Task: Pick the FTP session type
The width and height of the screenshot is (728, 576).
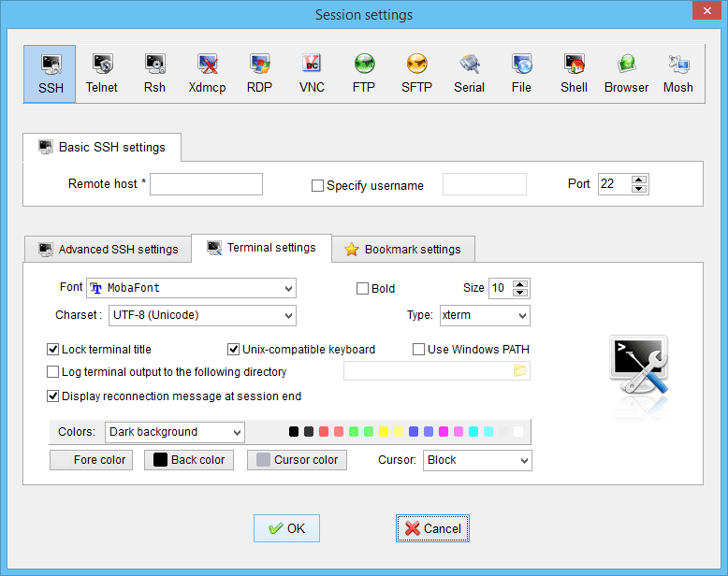Action: [364, 74]
